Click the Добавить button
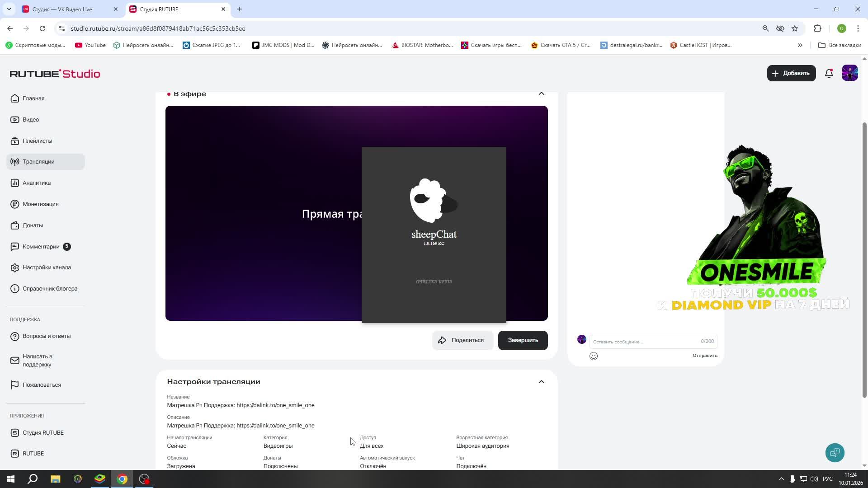 [x=791, y=73]
